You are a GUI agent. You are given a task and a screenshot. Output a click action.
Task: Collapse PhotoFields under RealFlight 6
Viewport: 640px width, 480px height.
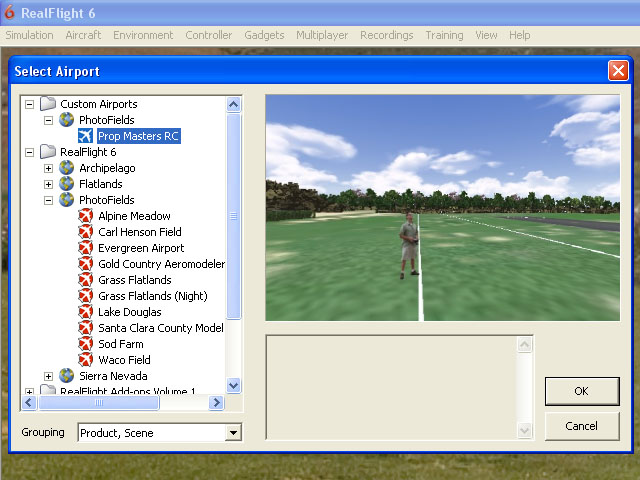[48, 200]
